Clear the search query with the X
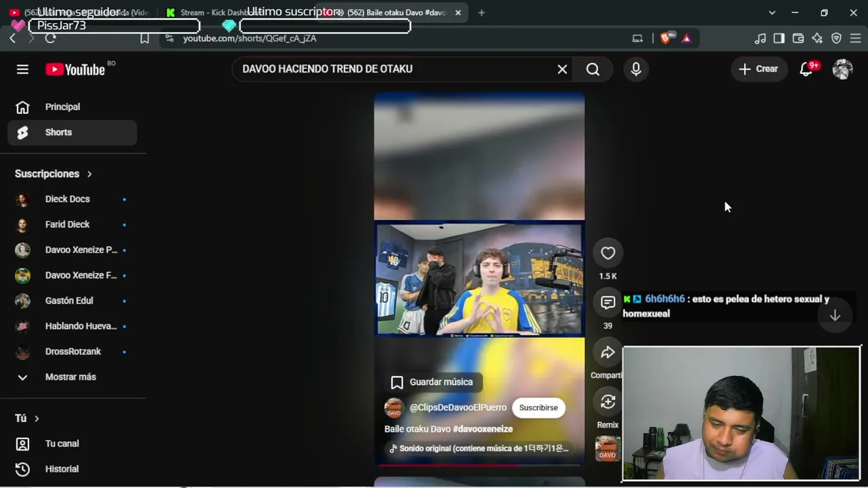This screenshot has height=488, width=868. (x=562, y=69)
